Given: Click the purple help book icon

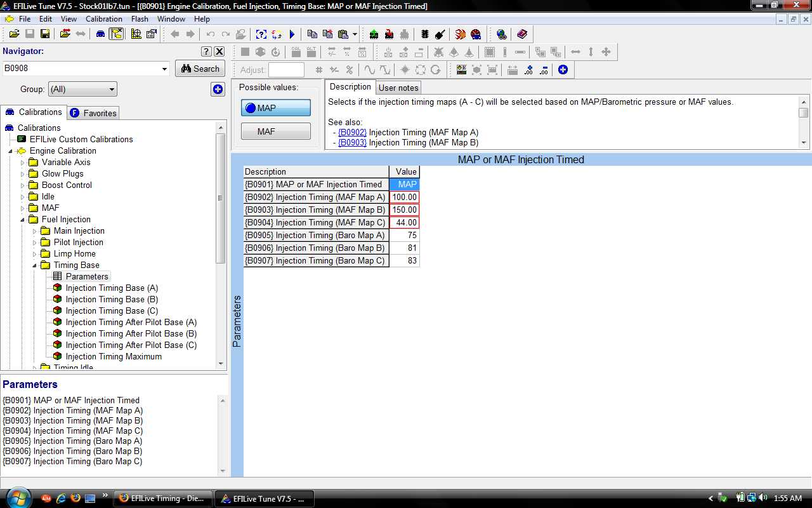Looking at the screenshot, I should [522, 34].
